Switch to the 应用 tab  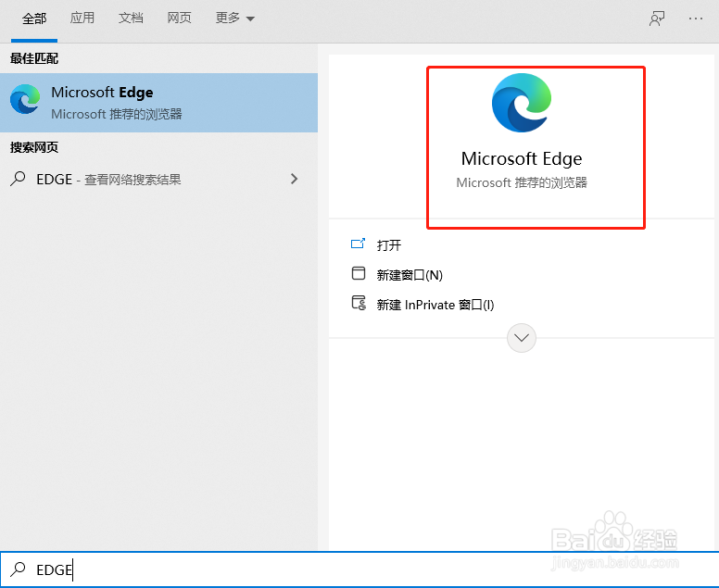click(82, 18)
